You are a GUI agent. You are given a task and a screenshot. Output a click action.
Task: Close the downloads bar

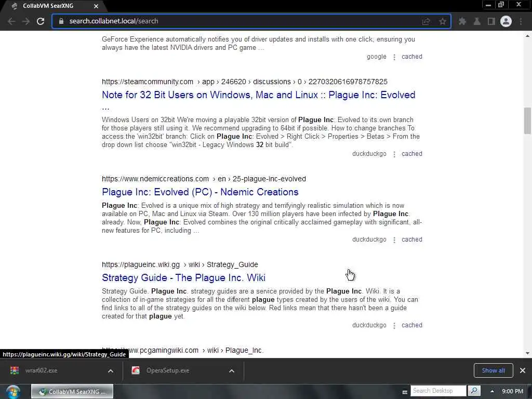pos(523,370)
